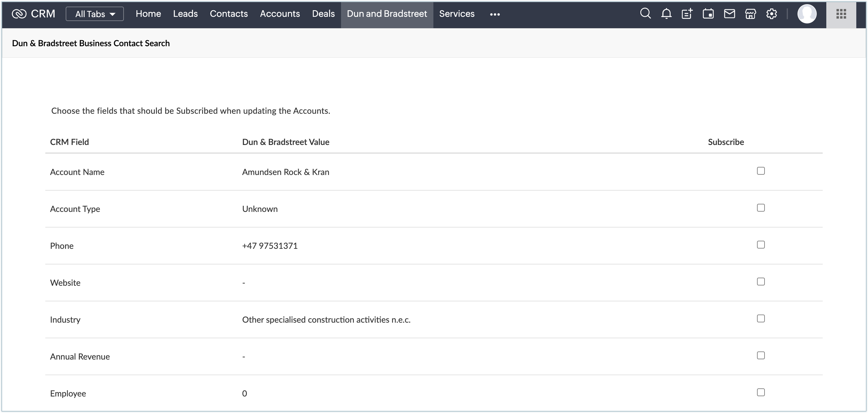
Task: Open the settings gear icon
Action: click(772, 14)
